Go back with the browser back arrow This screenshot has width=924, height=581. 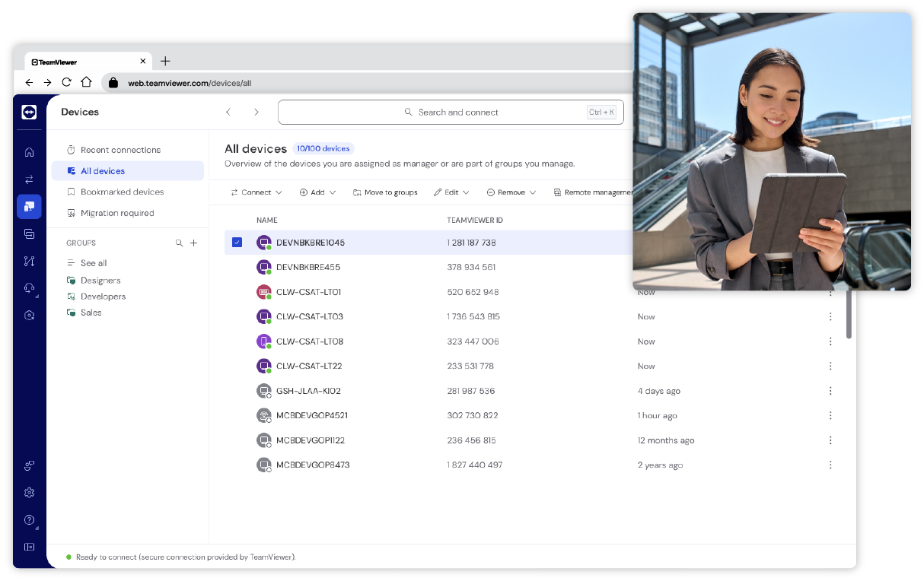(29, 83)
